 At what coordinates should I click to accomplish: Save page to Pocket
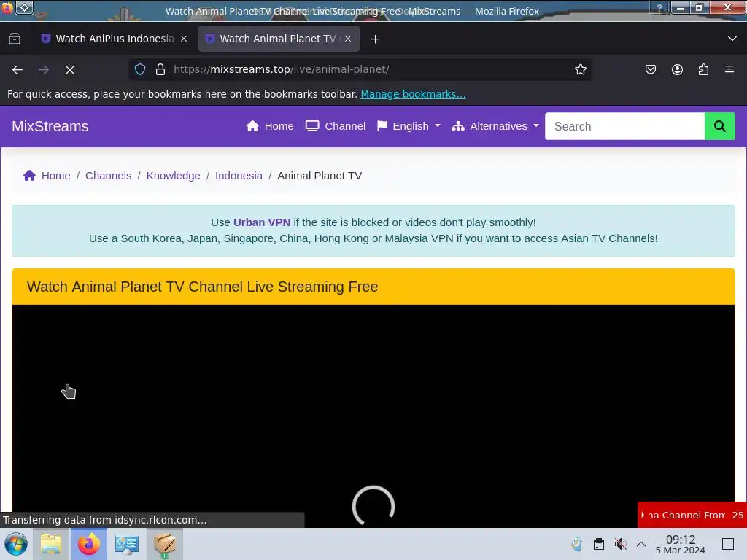click(651, 69)
